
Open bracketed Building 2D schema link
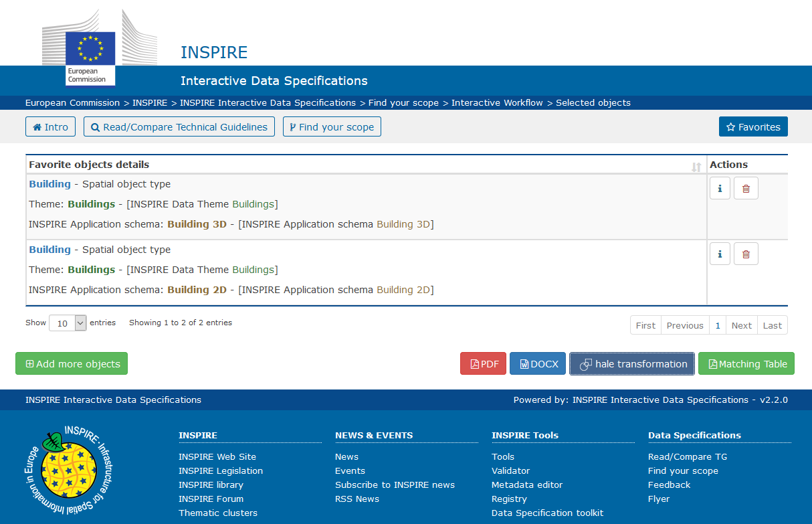[403, 290]
